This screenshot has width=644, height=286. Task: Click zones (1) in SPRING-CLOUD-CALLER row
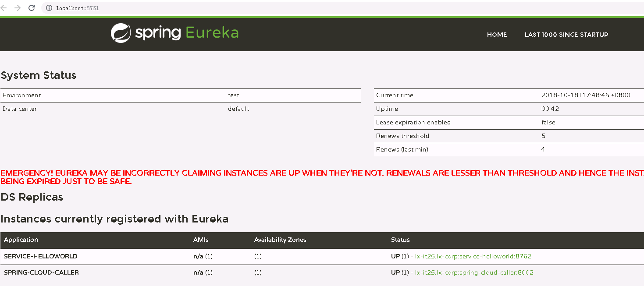click(258, 272)
